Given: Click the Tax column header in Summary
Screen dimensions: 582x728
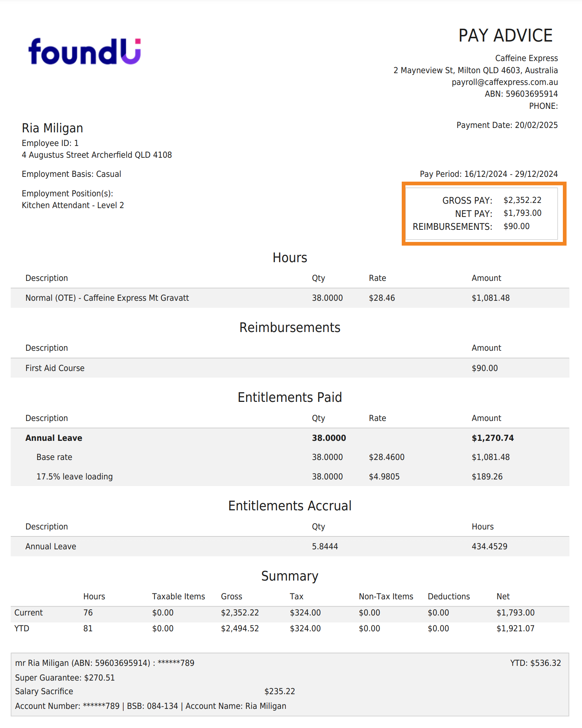Looking at the screenshot, I should click(x=296, y=596).
